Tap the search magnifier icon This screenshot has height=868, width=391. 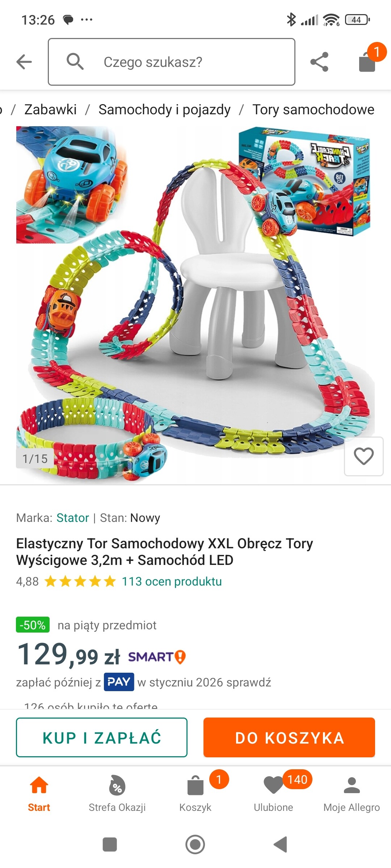pos(75,61)
